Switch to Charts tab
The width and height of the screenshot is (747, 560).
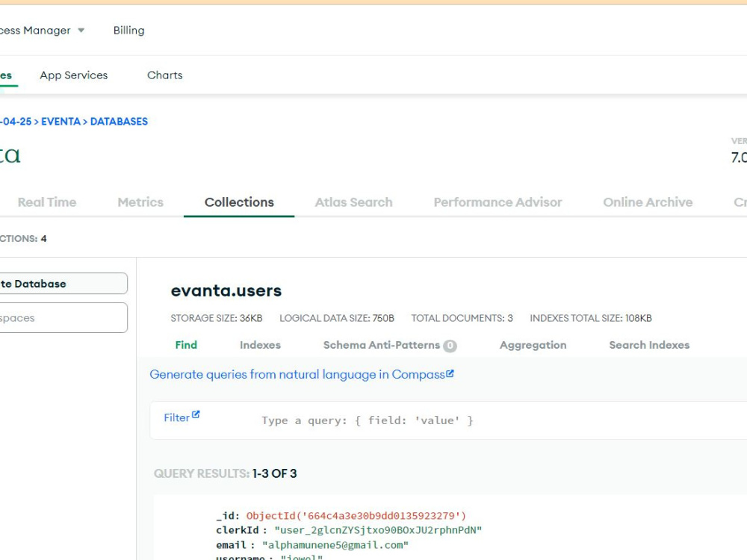click(165, 75)
